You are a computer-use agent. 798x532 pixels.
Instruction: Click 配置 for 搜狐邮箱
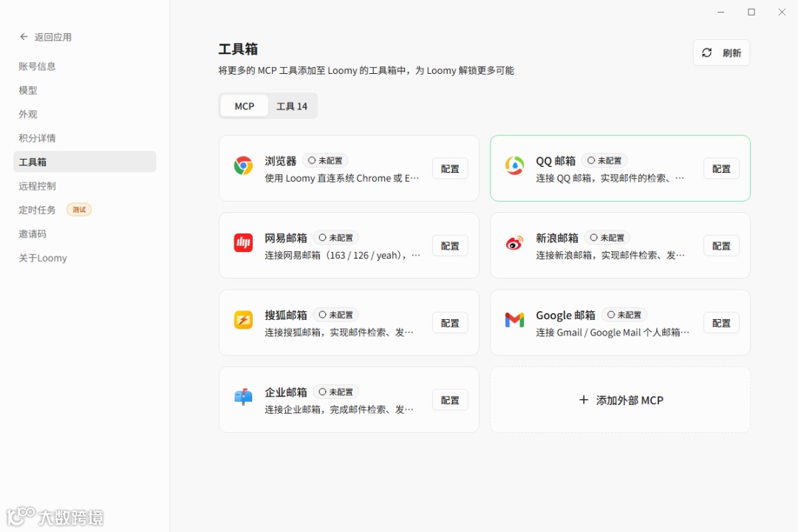pos(450,323)
